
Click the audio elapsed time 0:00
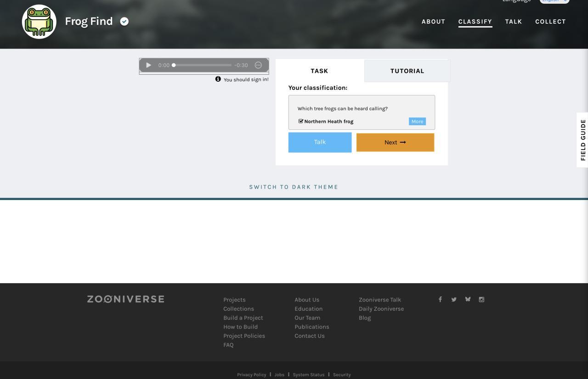click(x=164, y=65)
